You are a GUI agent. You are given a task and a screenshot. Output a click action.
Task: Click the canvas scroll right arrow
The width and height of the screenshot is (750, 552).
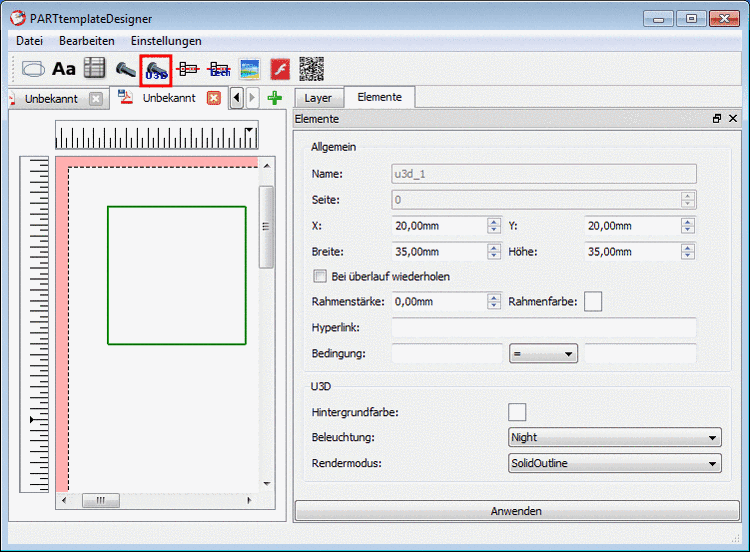pyautogui.click(x=249, y=500)
